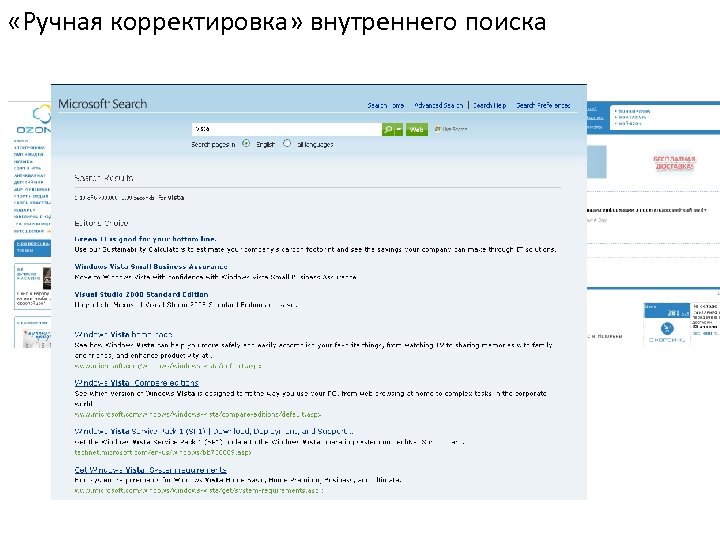Open the Windows Vista Compare editions result
Image resolution: width=720 pixels, height=540 pixels.
[136, 382]
